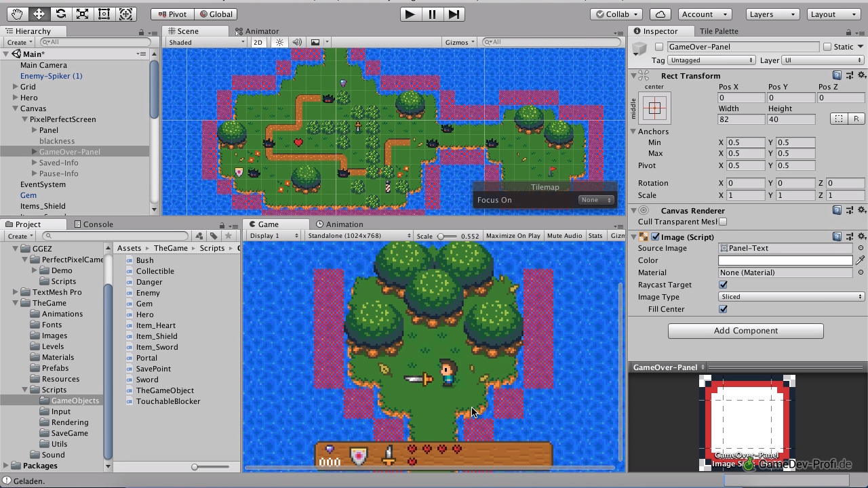Expand the Hero object in Hierarchy

[16, 98]
